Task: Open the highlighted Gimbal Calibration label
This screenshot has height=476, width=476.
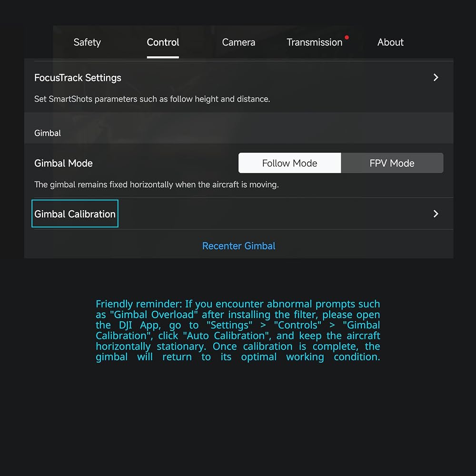Action: point(75,214)
